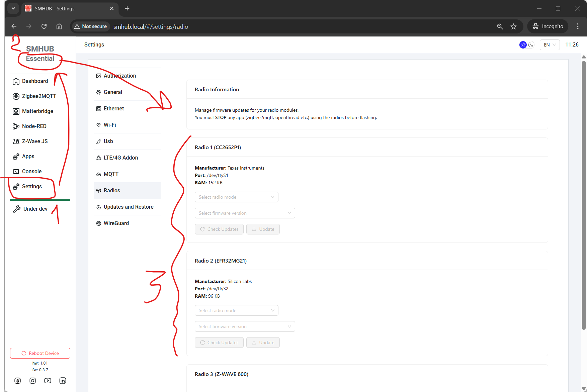The height and width of the screenshot is (392, 587).
Task: Open the EN language selector
Action: coord(550,45)
